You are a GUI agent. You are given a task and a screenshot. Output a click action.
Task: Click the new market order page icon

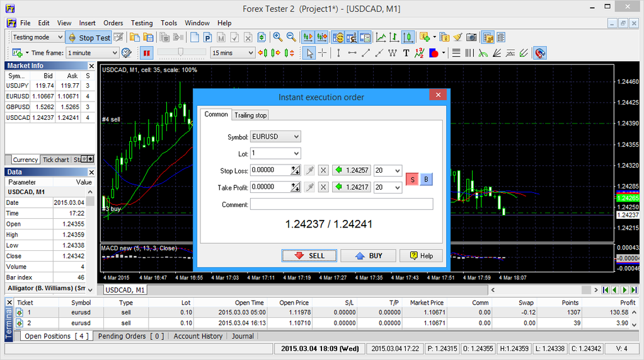195,37
